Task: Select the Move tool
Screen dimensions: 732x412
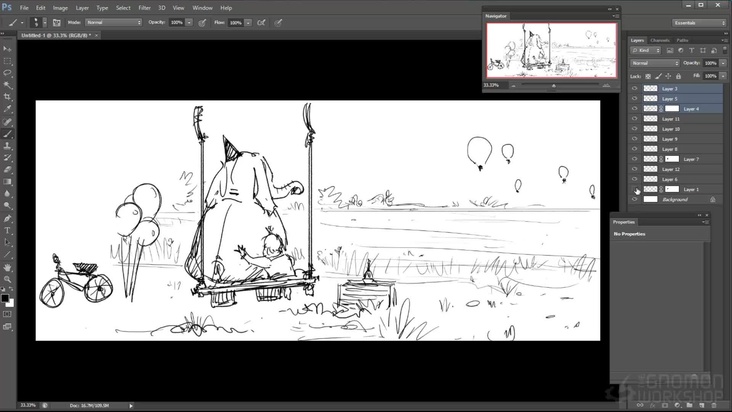Action: [x=7, y=49]
